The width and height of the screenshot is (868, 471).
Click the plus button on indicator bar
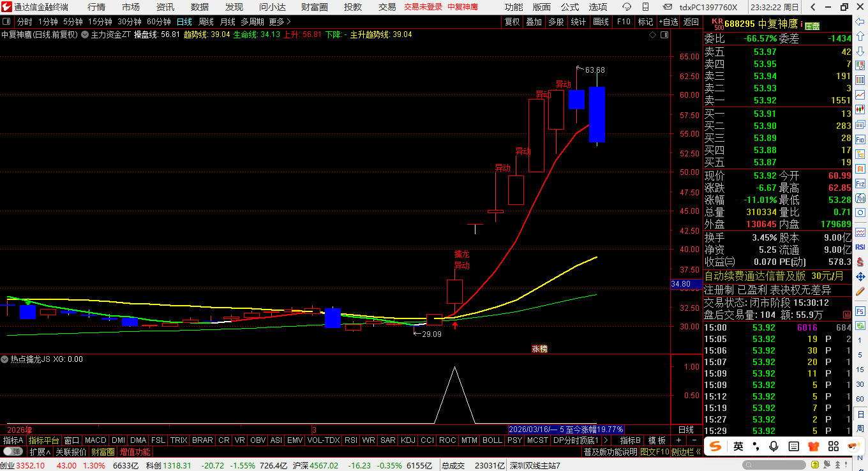pos(678,440)
